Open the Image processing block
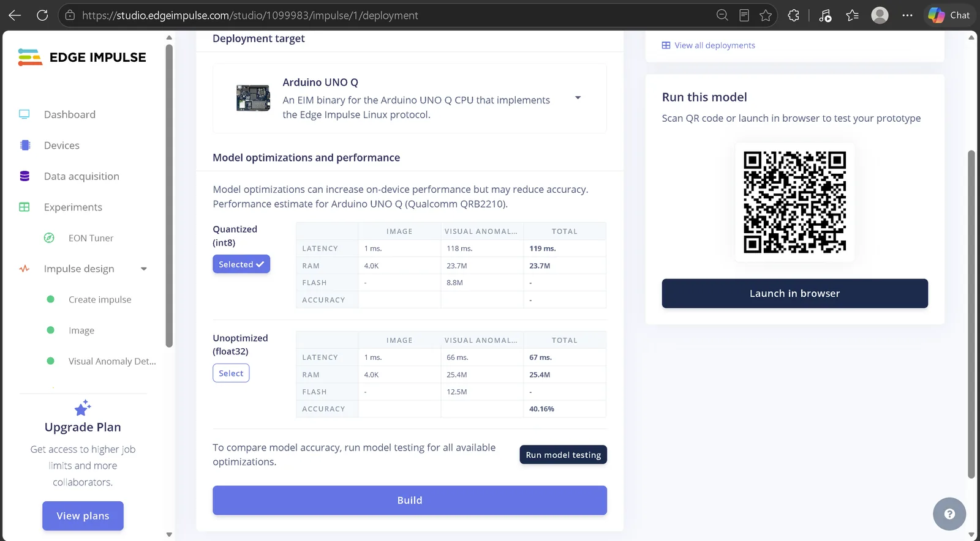This screenshot has height=541, width=980. (81, 330)
